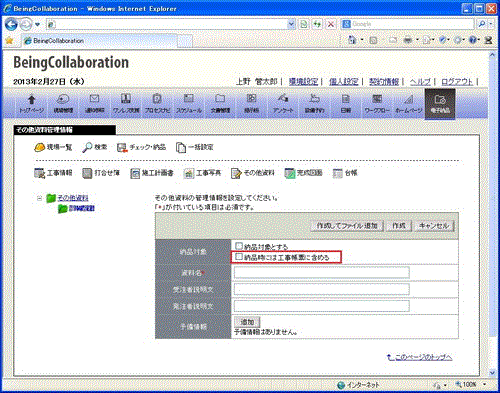Viewport: 500px width, 393px height.
Task: Open スケジュール in the navigation bar
Action: [x=189, y=103]
